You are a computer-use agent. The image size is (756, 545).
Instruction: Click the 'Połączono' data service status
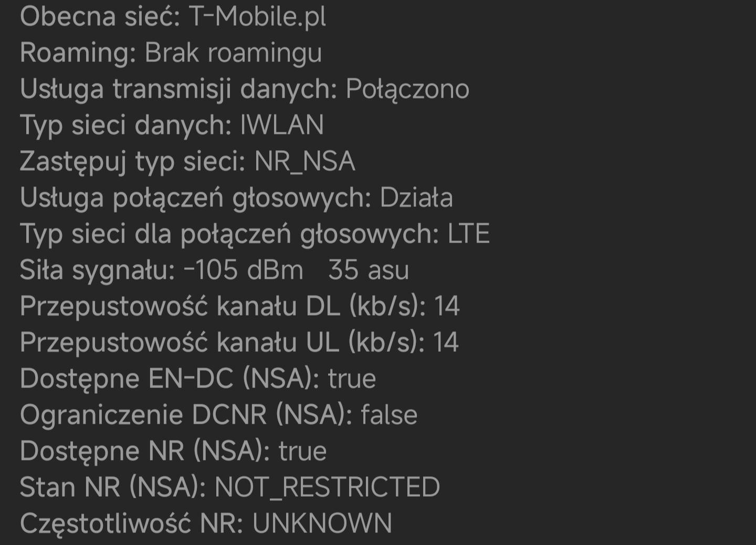pos(407,89)
